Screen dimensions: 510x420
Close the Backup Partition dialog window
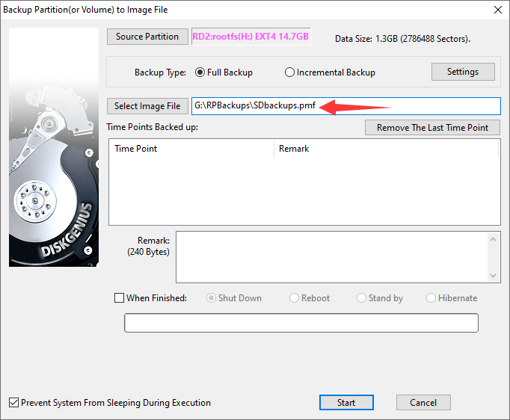coord(497,10)
